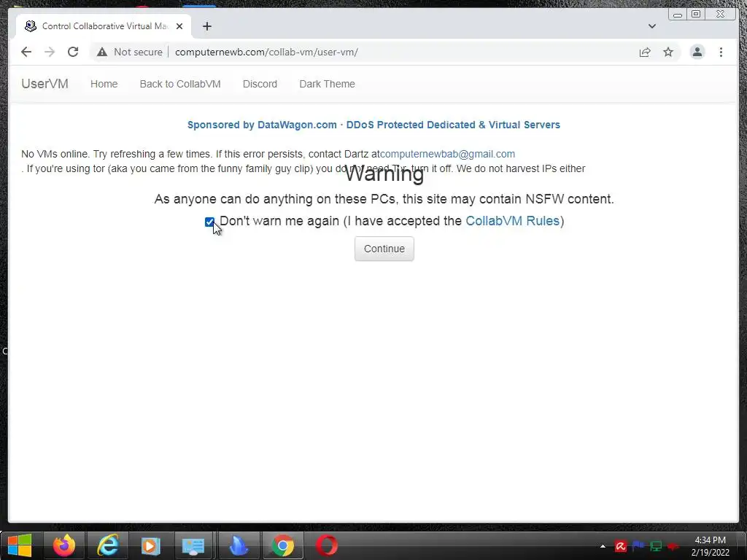Restore down the Chrome window
Screen dimensions: 747x560
point(695,15)
